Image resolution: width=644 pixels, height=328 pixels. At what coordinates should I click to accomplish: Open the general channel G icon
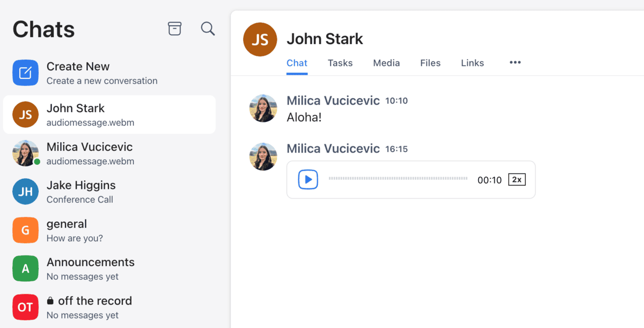tap(25, 230)
